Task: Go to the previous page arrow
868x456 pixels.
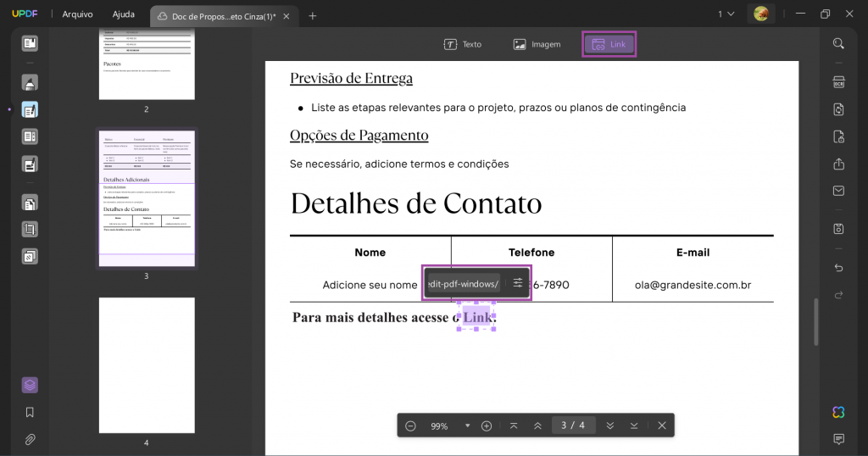Action: (x=537, y=425)
